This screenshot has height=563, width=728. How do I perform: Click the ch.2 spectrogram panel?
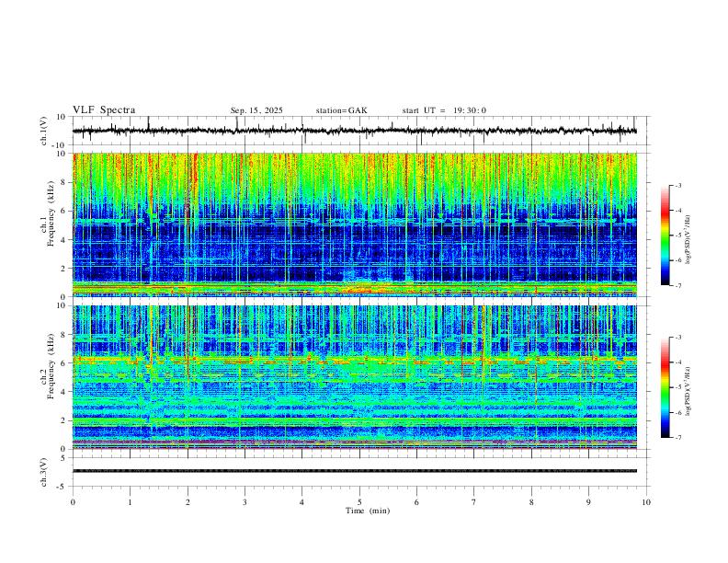click(x=355, y=377)
